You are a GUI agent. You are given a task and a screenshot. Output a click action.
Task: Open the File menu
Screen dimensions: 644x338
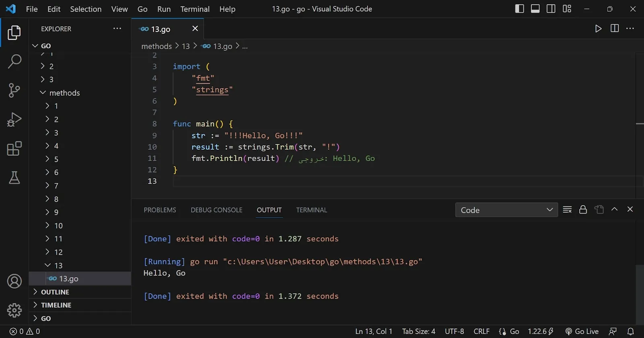point(32,9)
